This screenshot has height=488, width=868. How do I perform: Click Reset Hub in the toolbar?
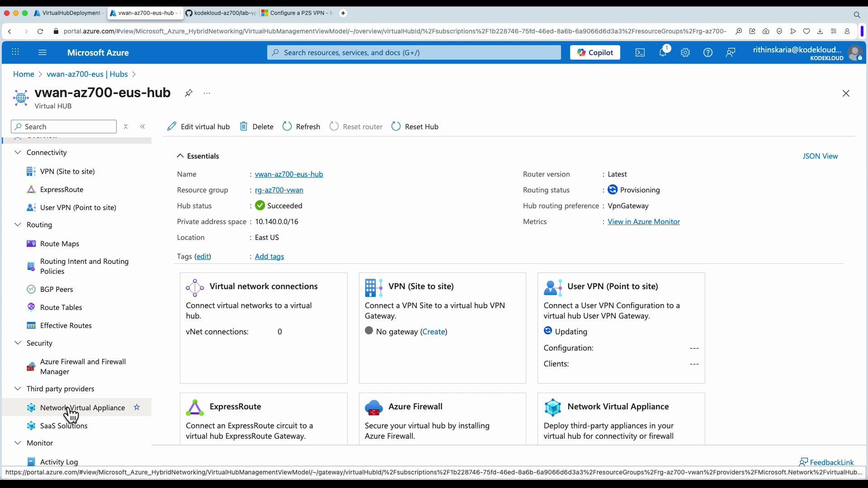(415, 127)
